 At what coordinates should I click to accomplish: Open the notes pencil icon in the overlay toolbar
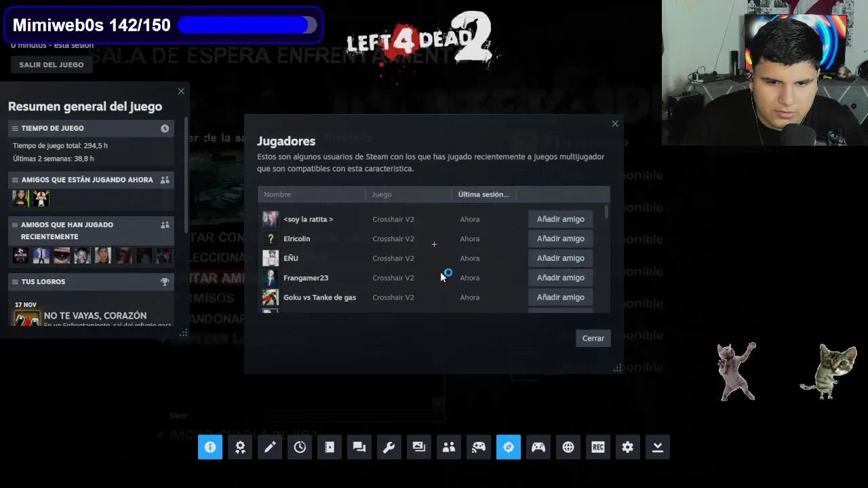pyautogui.click(x=270, y=447)
